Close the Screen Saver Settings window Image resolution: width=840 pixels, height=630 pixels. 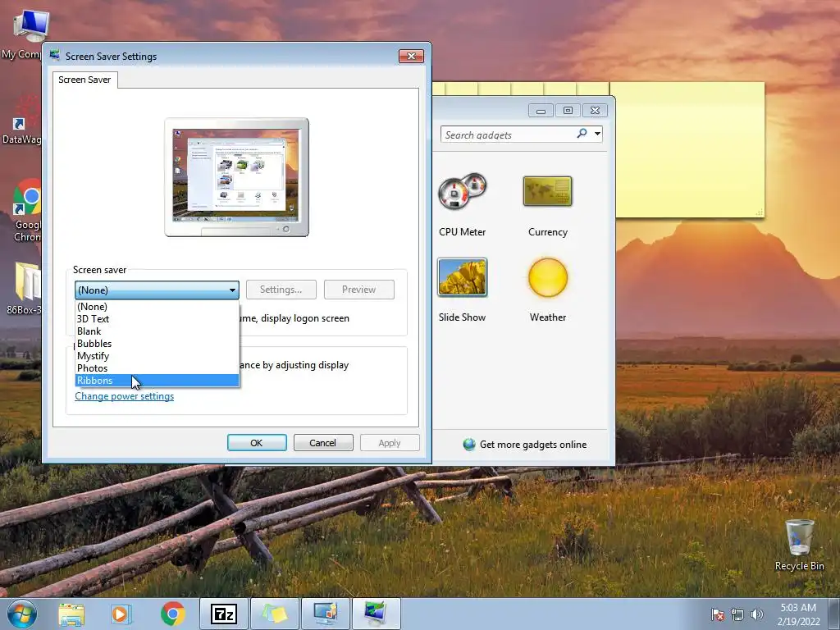[x=411, y=57]
